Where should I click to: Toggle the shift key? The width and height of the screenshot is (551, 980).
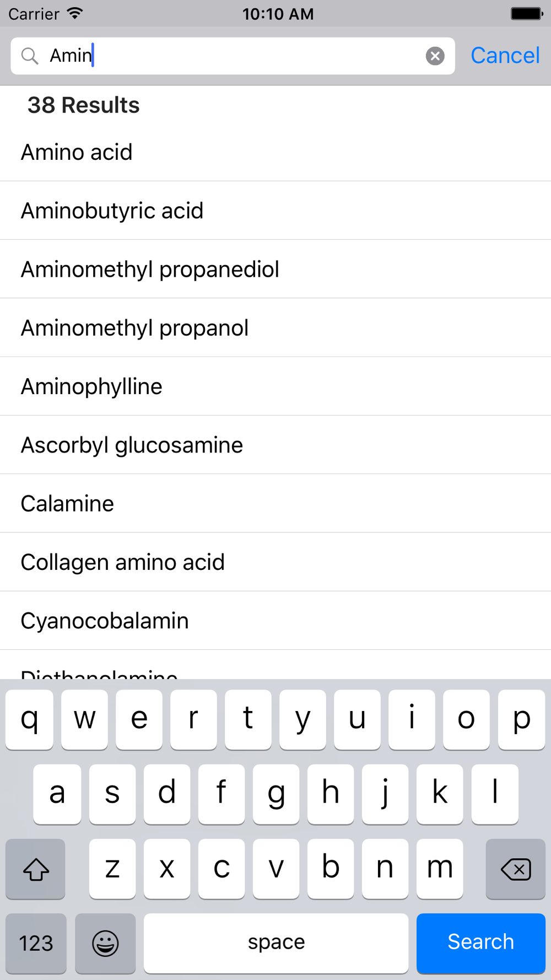[x=36, y=869]
